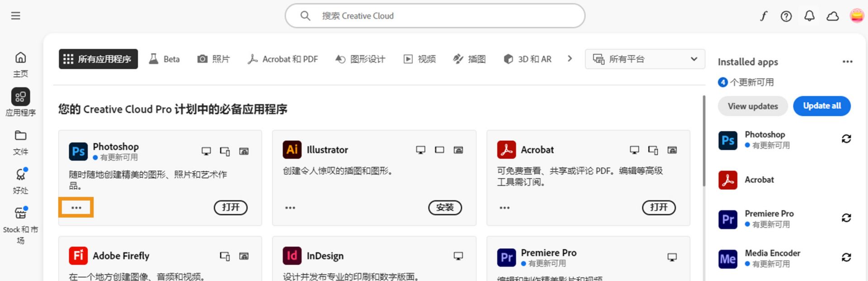Click Update all button
This screenshot has height=281, width=868.
(x=822, y=106)
